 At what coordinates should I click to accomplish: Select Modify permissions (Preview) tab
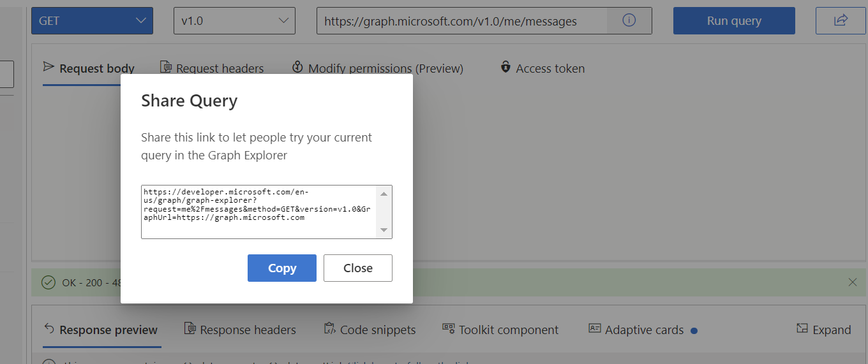377,68
